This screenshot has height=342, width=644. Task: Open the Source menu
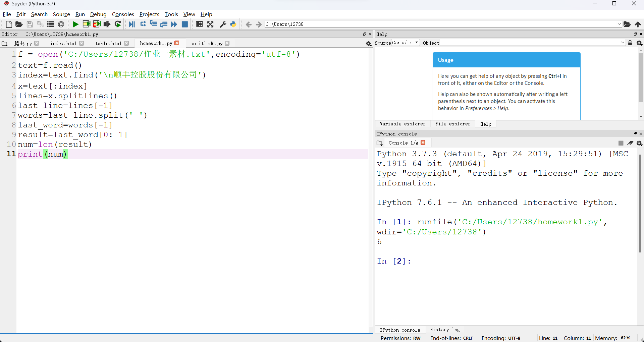tap(61, 14)
